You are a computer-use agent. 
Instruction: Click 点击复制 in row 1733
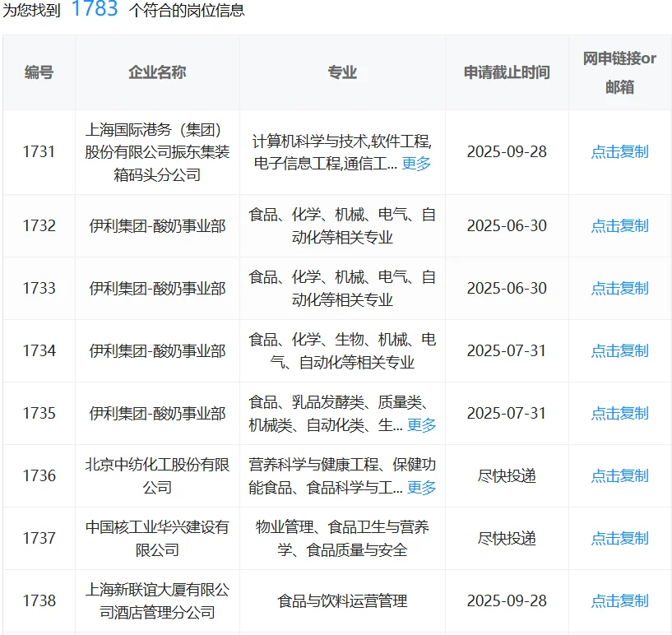tap(619, 289)
